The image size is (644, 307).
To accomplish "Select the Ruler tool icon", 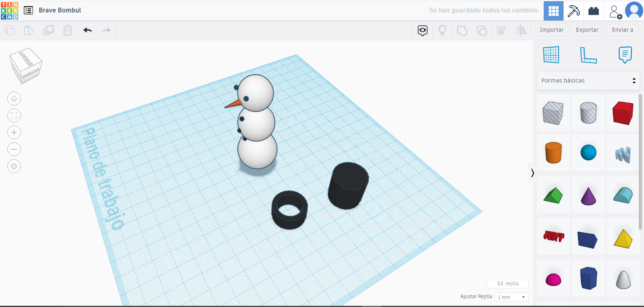I will click(588, 55).
